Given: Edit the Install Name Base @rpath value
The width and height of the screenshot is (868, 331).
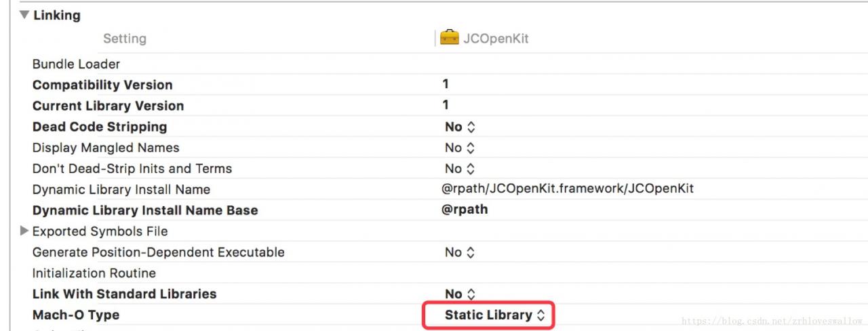Looking at the screenshot, I should tap(465, 210).
